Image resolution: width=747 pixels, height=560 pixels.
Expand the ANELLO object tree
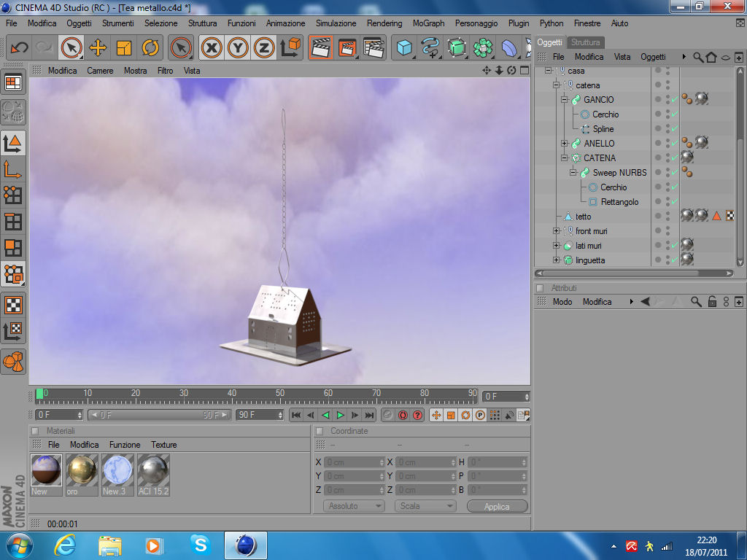tap(565, 144)
